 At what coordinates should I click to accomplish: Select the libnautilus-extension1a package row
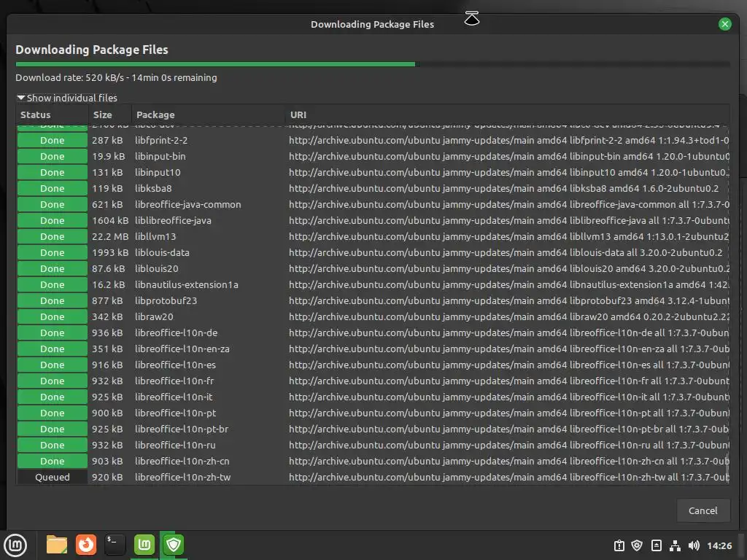pos(373,285)
